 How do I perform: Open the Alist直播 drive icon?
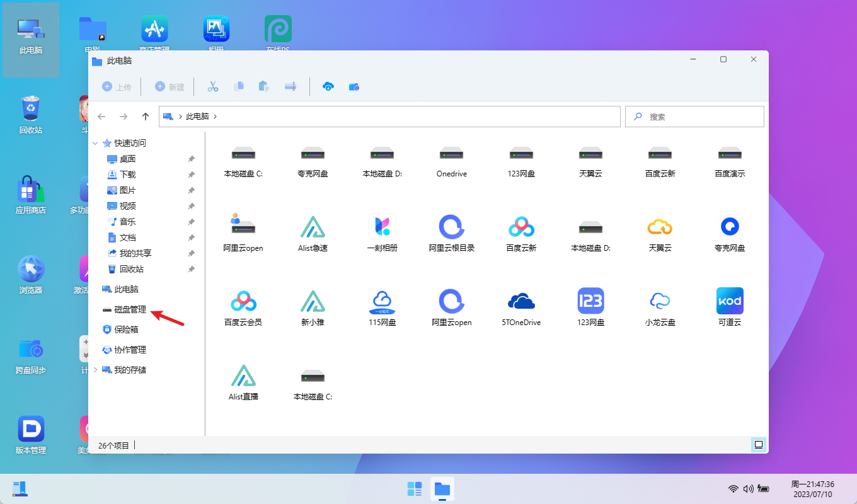[x=243, y=375]
